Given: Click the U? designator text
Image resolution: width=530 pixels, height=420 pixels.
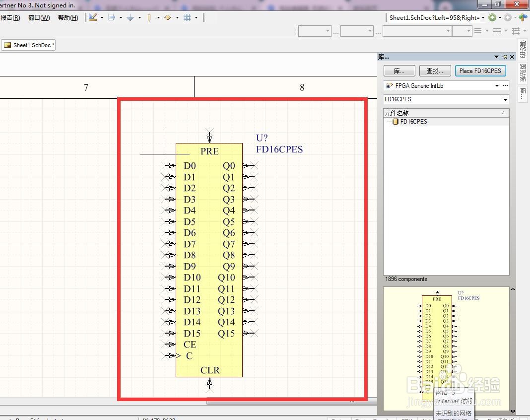Looking at the screenshot, I should 262,138.
